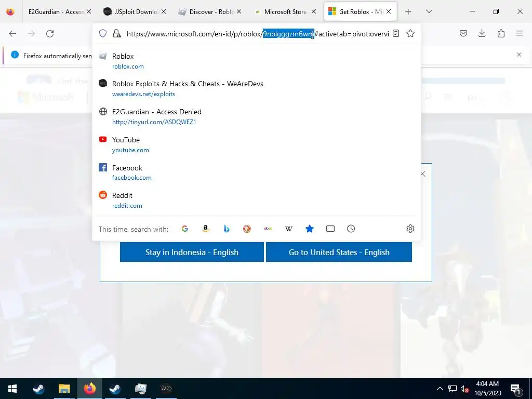List all tabs dropdown arrow
The height and width of the screenshot is (399, 532).
429,11
